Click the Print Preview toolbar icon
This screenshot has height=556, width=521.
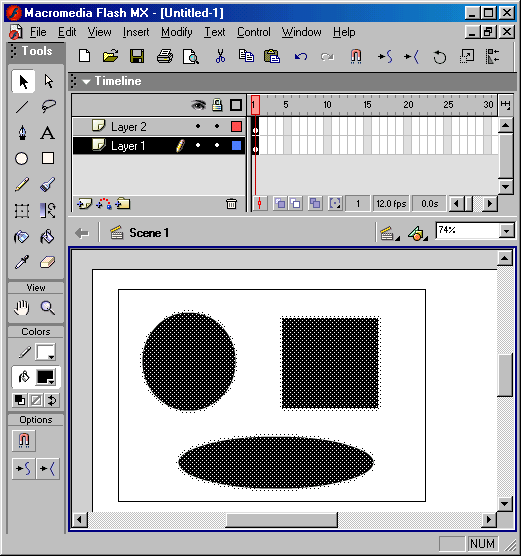(x=191, y=57)
